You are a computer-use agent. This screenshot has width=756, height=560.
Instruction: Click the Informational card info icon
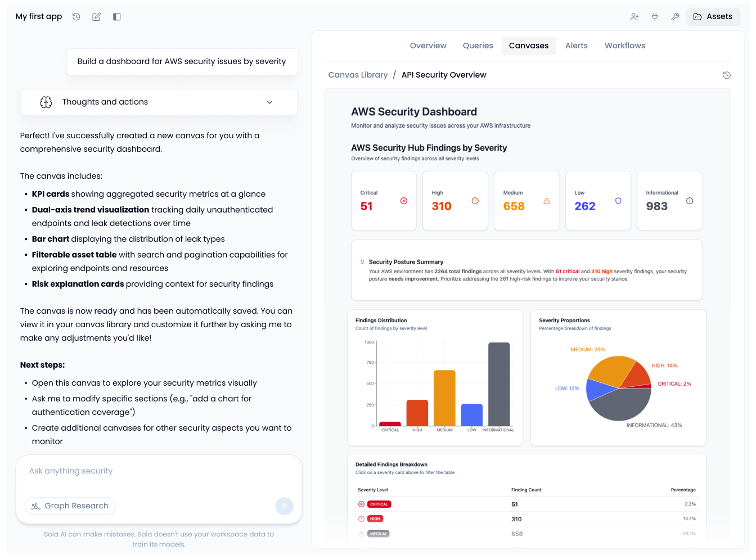690,201
